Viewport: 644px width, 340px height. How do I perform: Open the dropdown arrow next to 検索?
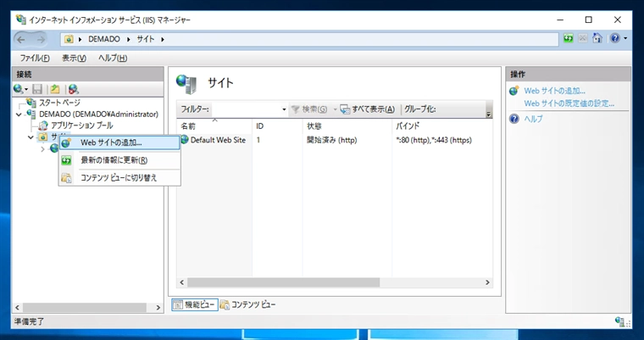click(x=335, y=109)
